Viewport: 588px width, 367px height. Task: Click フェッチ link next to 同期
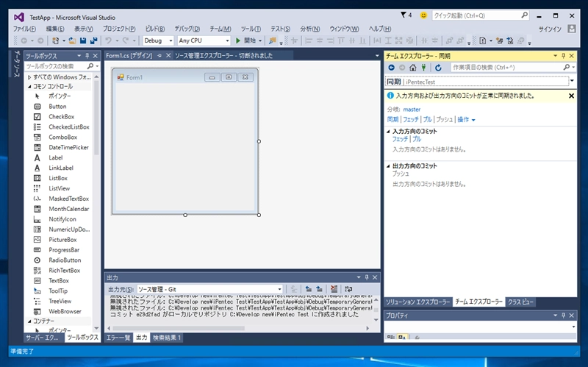[x=411, y=120]
